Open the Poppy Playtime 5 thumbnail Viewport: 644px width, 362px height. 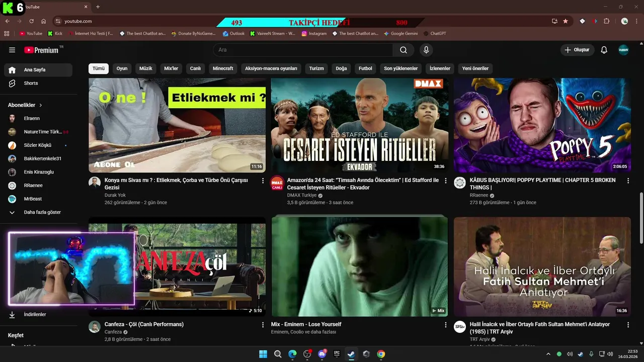(542, 125)
